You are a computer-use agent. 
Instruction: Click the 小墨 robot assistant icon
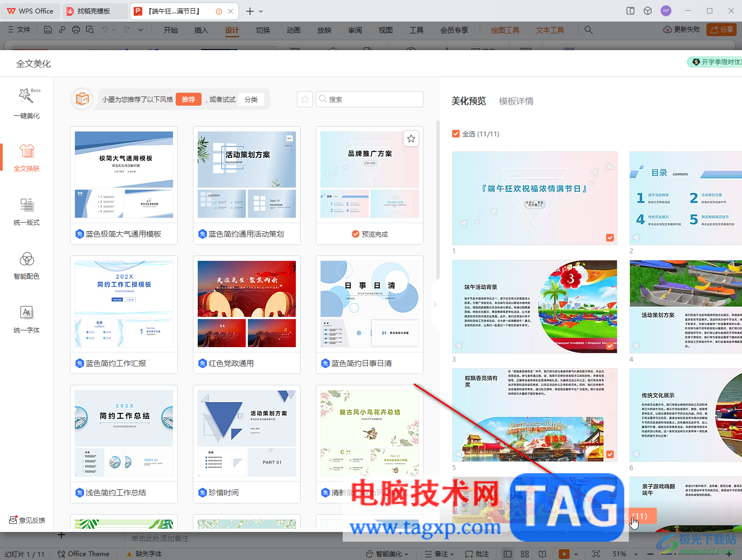coord(82,99)
